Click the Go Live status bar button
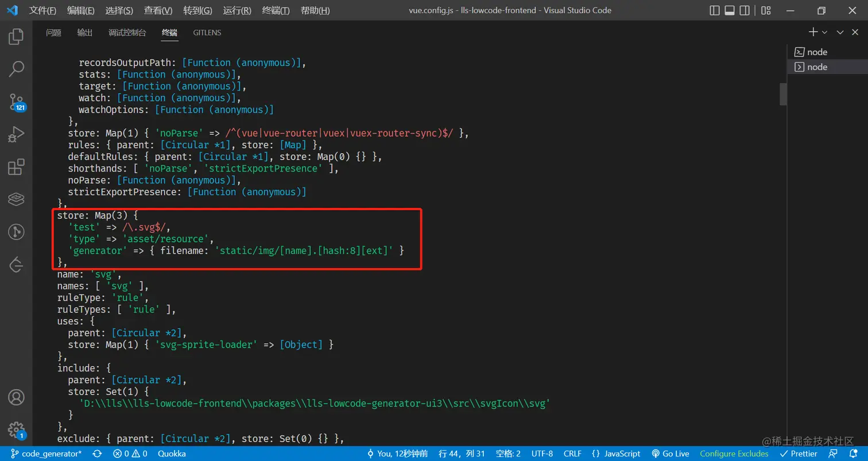Screen dimensions: 868x461 tap(671, 454)
